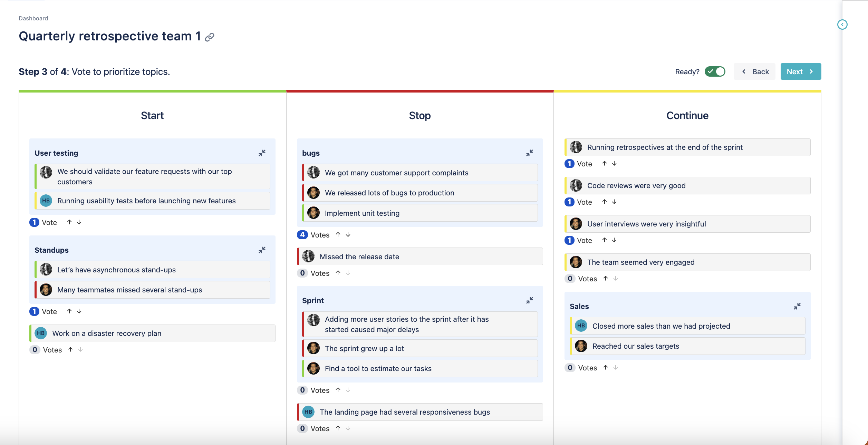
Task: Expand side panel with chevron circle icon
Action: [842, 25]
